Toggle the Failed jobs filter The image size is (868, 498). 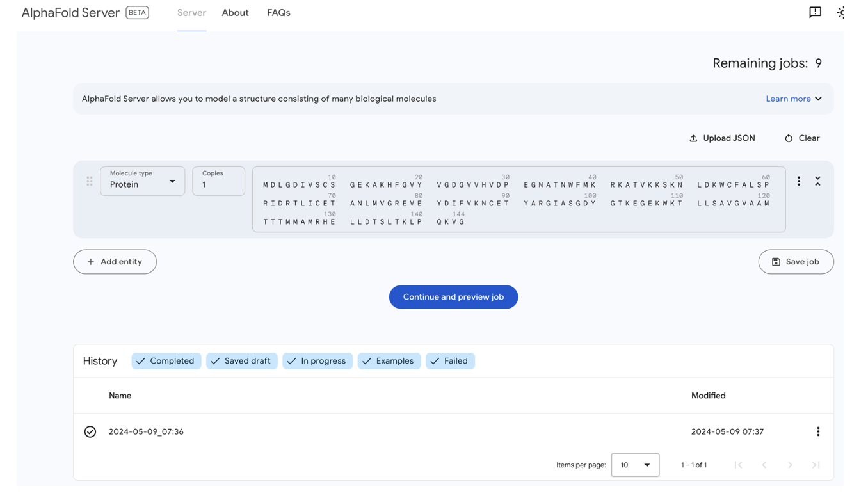click(450, 360)
